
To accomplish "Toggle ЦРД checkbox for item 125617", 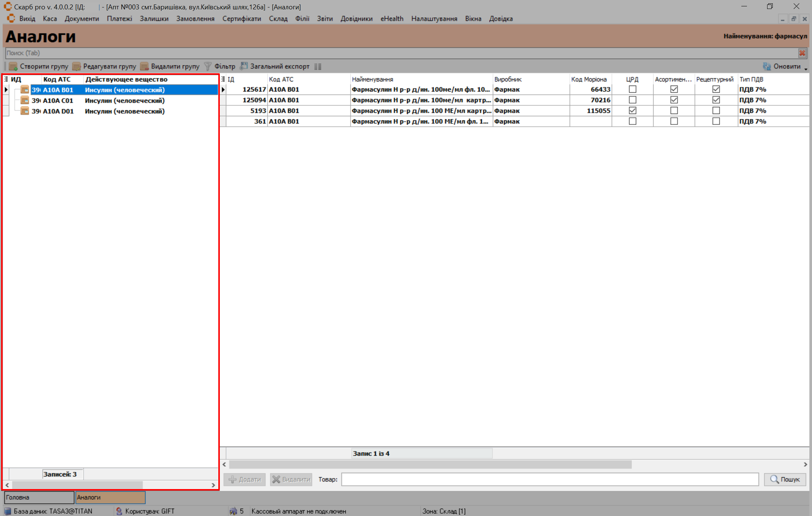I will coord(632,89).
